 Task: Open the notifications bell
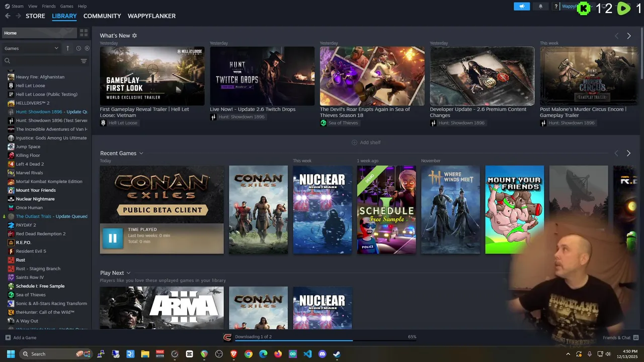pos(541,7)
